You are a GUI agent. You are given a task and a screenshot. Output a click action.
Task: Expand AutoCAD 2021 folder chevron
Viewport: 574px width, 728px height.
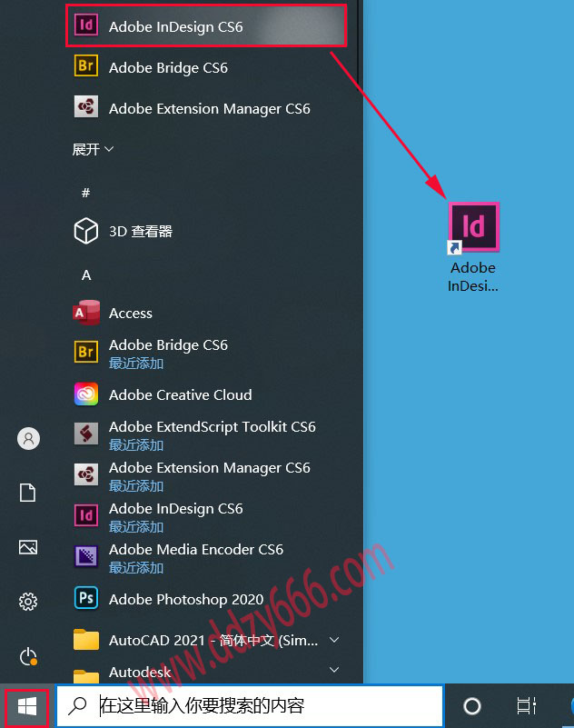pyautogui.click(x=334, y=640)
